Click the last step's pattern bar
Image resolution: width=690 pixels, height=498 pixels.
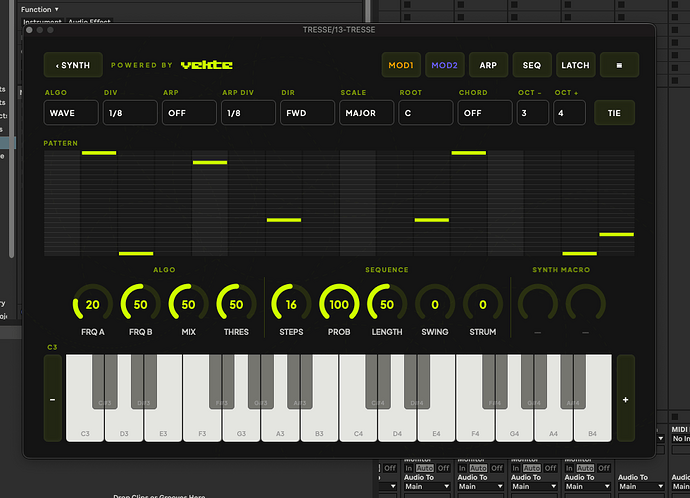(617, 234)
